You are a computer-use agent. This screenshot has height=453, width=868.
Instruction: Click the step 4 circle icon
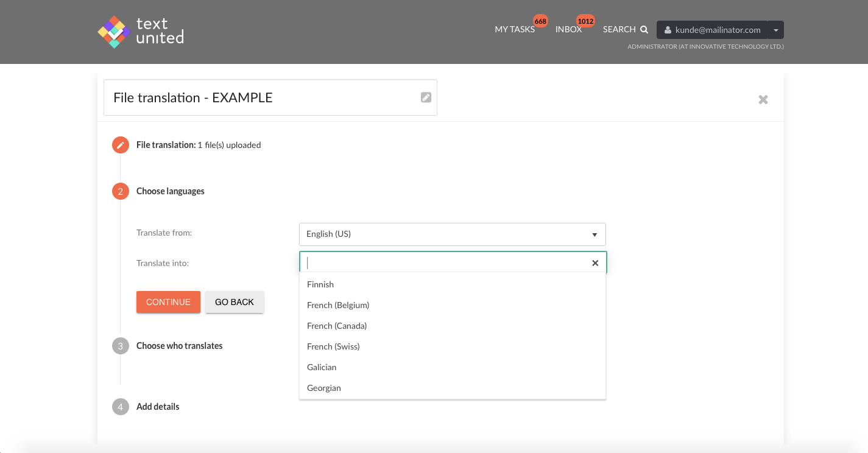coord(121,407)
